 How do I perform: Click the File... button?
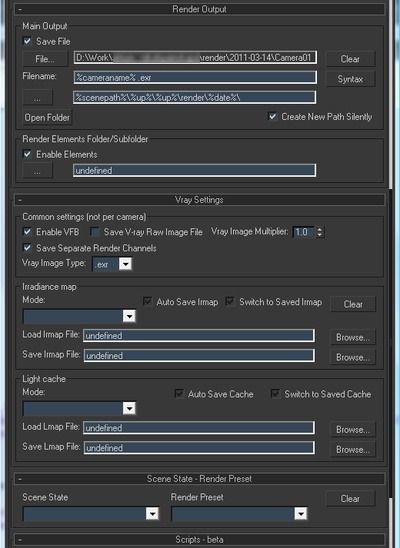pos(45,59)
